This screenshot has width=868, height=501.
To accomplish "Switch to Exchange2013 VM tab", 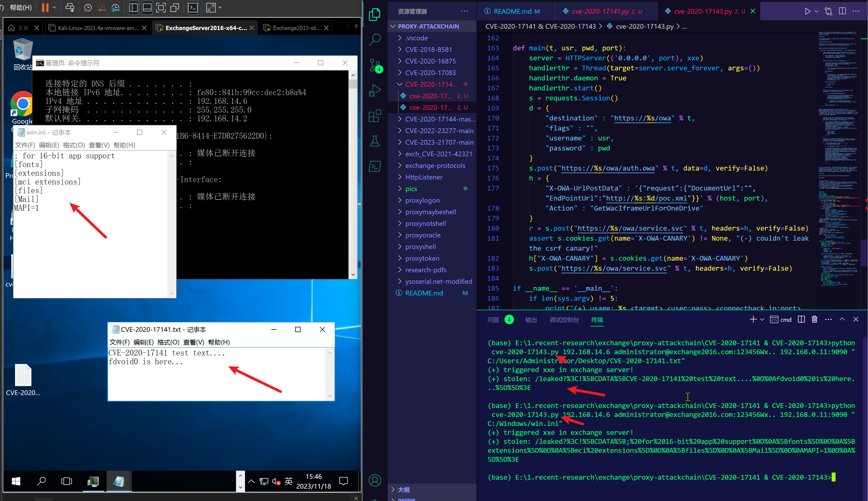I will click(296, 28).
